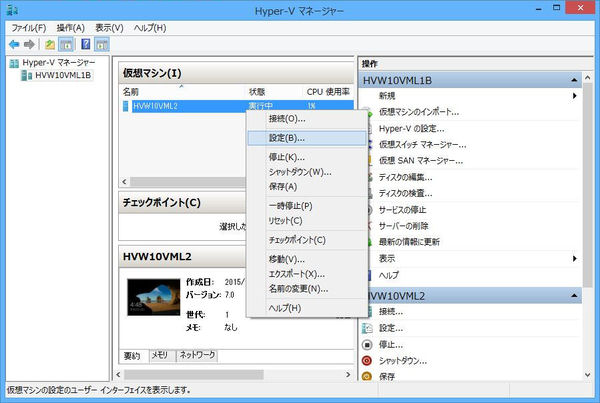Click 仮想マシンのインポート... action
This screenshot has height=403, width=600.
(419, 112)
